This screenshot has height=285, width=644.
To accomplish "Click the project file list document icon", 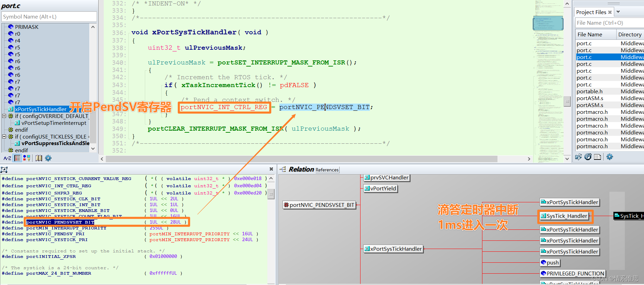I will pos(597,157).
